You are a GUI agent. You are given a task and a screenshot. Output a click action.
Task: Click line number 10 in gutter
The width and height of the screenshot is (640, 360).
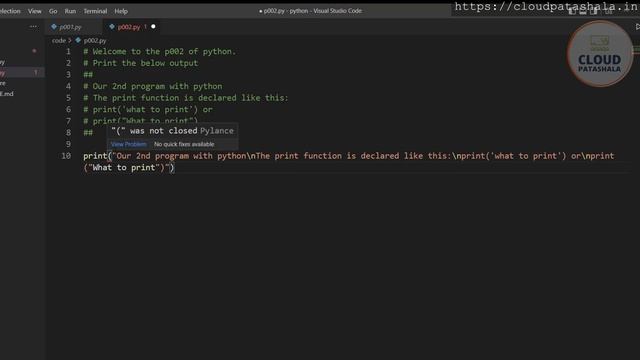click(66, 156)
